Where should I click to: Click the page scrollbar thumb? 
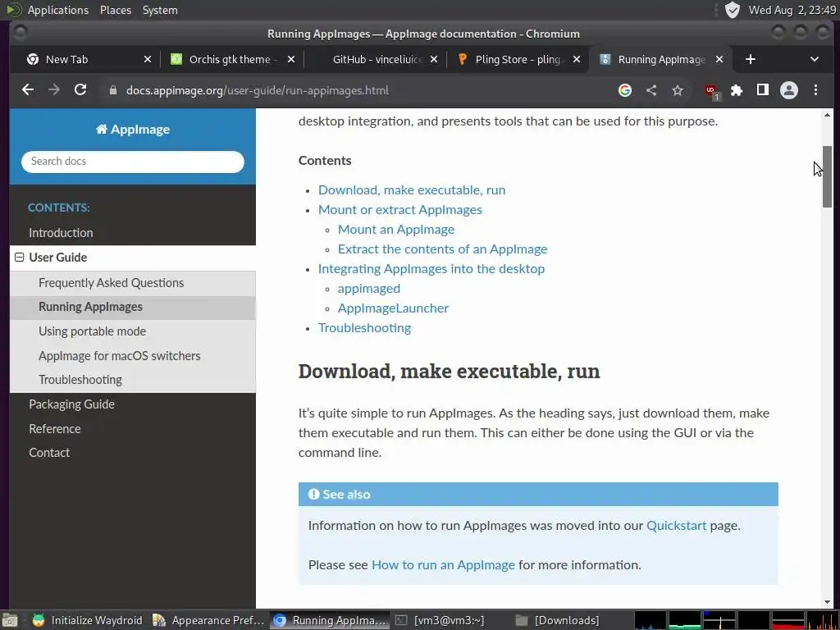pyautogui.click(x=827, y=177)
